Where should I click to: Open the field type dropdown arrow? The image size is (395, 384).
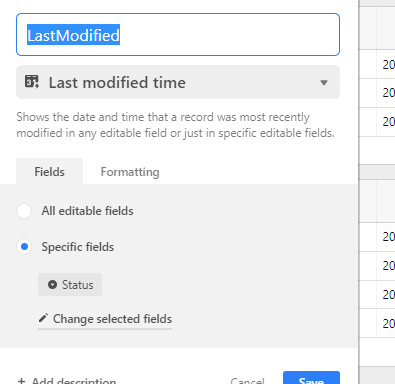[324, 82]
